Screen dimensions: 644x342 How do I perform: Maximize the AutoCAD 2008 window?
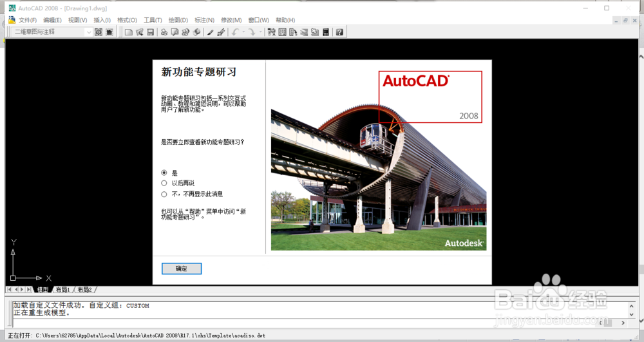click(607, 8)
